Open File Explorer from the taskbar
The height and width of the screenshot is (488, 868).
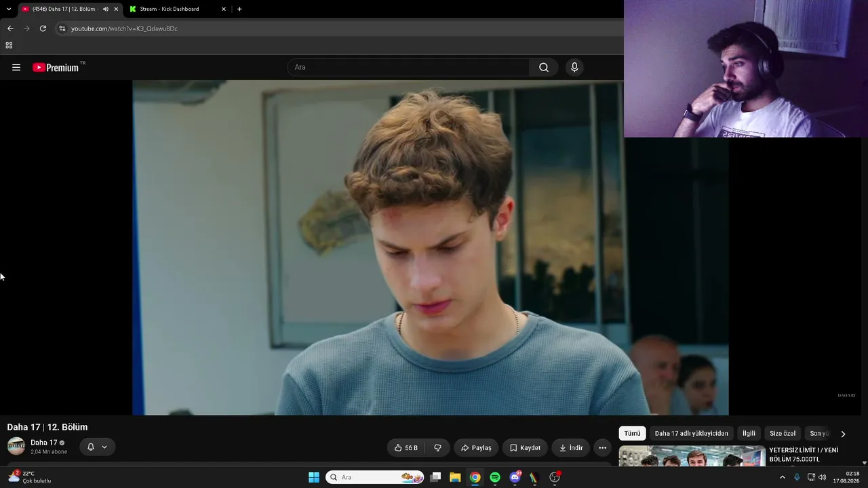click(x=455, y=477)
